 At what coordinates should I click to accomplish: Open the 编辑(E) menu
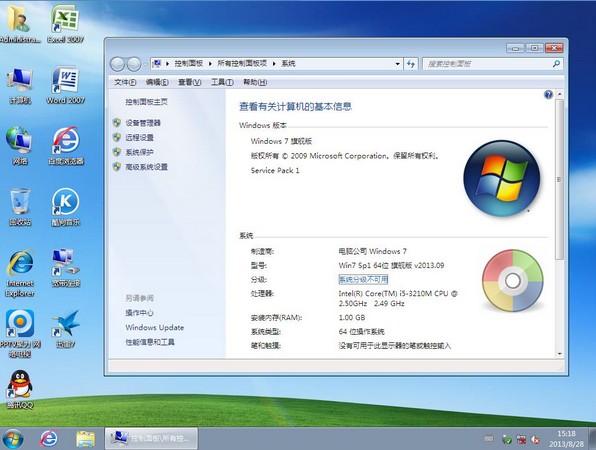[157, 82]
